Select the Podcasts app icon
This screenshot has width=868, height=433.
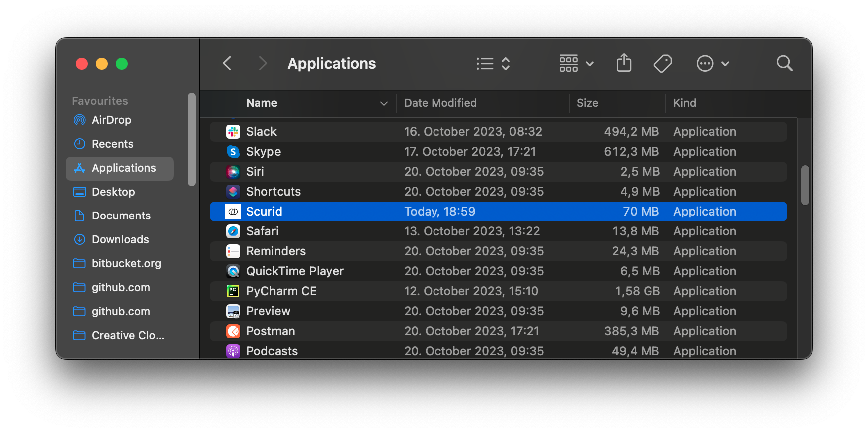[233, 351]
